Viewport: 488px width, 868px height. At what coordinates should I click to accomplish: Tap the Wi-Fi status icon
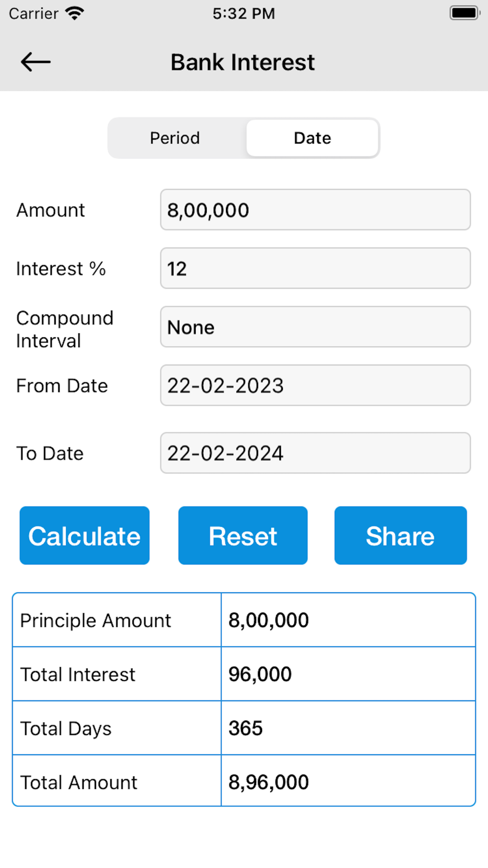click(75, 13)
